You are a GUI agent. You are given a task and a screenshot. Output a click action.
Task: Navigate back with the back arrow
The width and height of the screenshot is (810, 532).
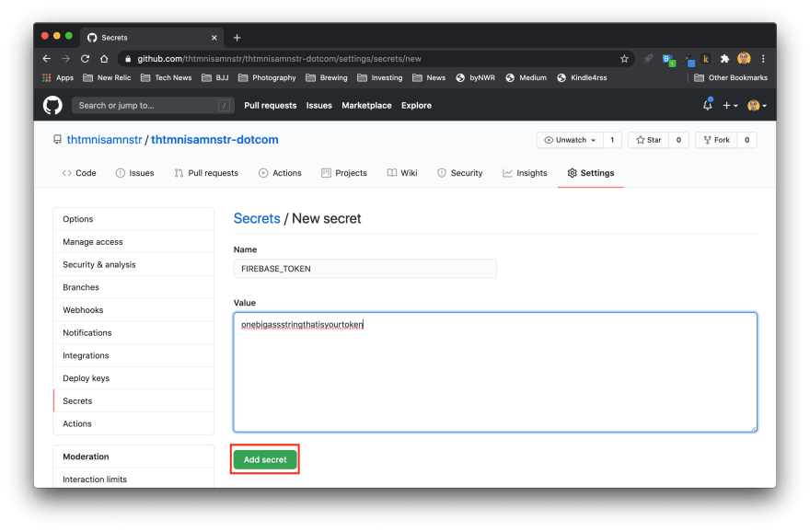click(x=47, y=59)
